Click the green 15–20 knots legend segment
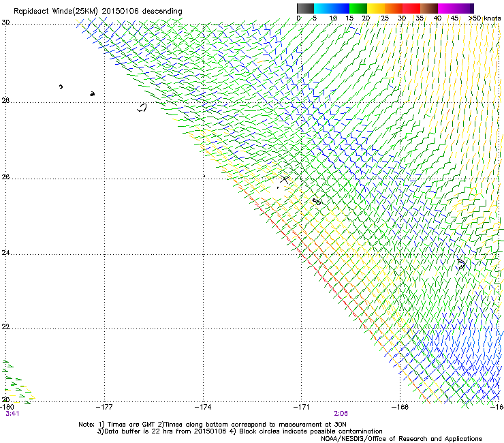The image size is (504, 443). coord(358,8)
